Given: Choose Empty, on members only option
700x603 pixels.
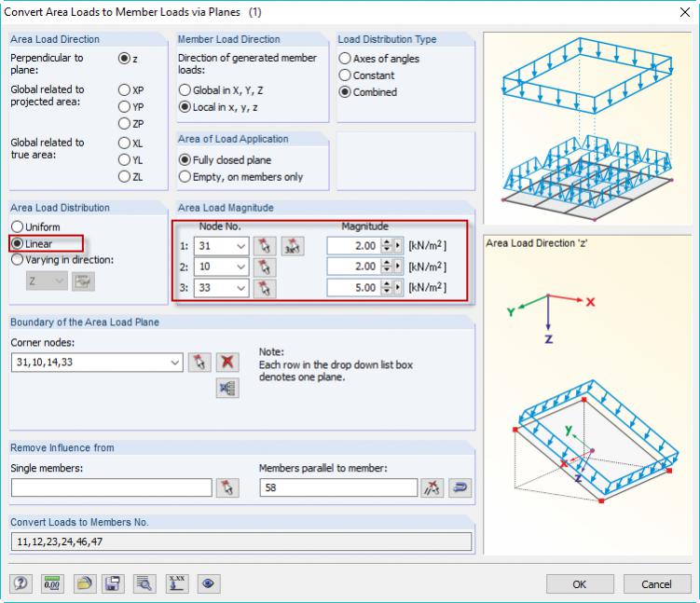Looking at the screenshot, I should coord(185,177).
